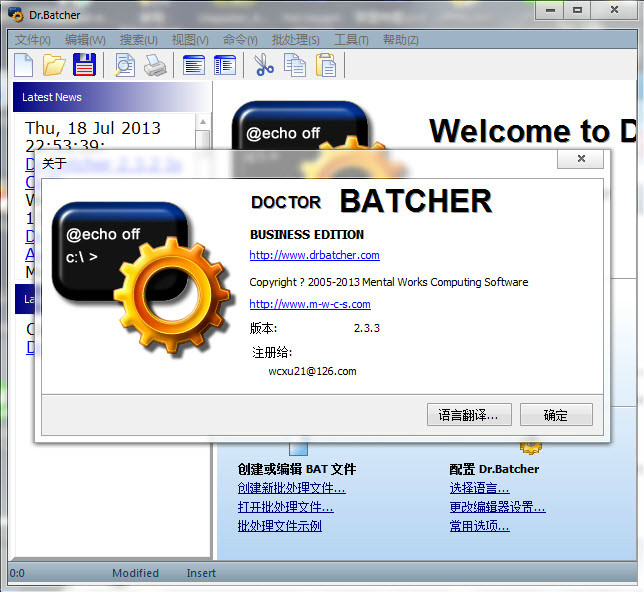This screenshot has height=592, width=644.
Task: Click the New file toolbar icon
Action: (x=23, y=65)
